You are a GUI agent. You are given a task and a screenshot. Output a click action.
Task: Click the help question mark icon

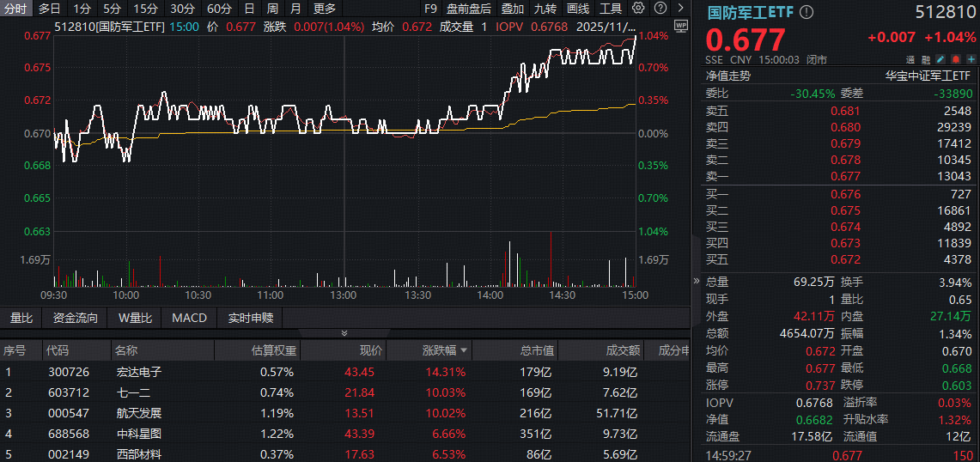[659, 8]
